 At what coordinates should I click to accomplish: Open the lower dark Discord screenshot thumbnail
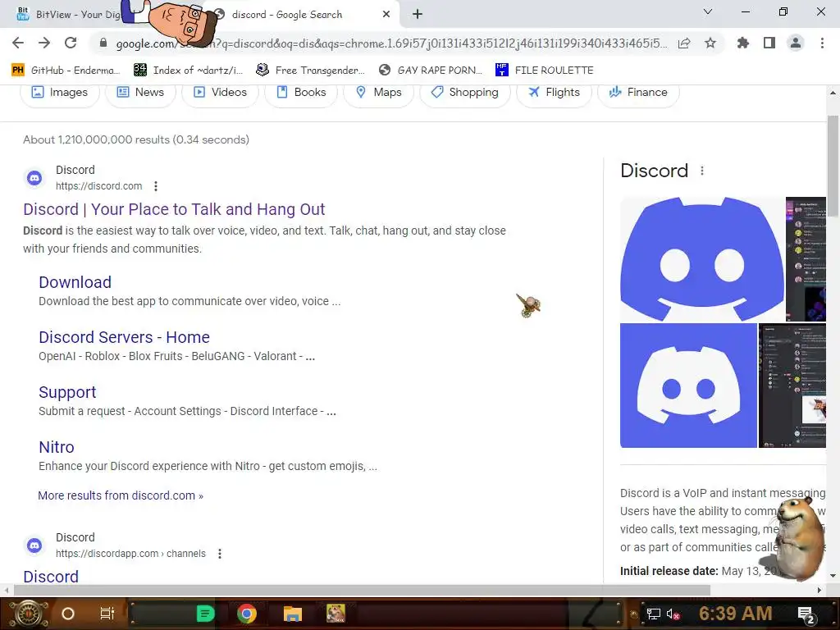pyautogui.click(x=792, y=386)
